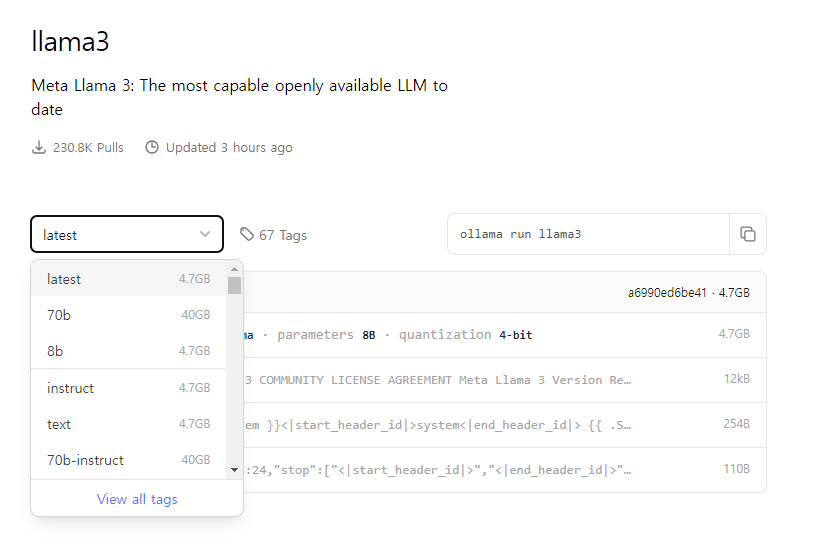Open the View all tags link

[137, 499]
